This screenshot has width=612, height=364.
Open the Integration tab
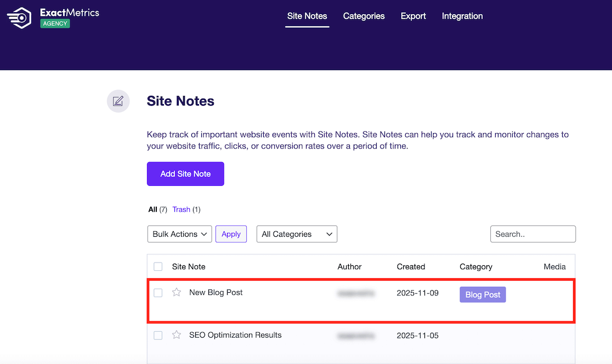click(462, 16)
